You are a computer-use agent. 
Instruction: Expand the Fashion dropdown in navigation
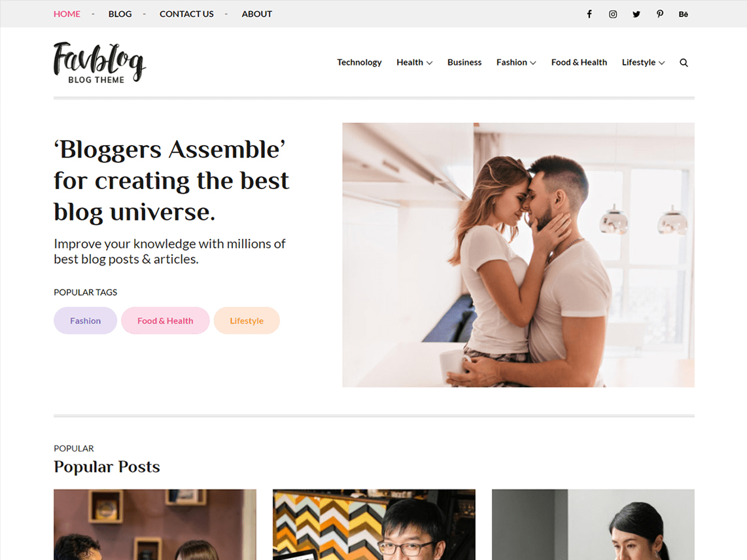516,62
